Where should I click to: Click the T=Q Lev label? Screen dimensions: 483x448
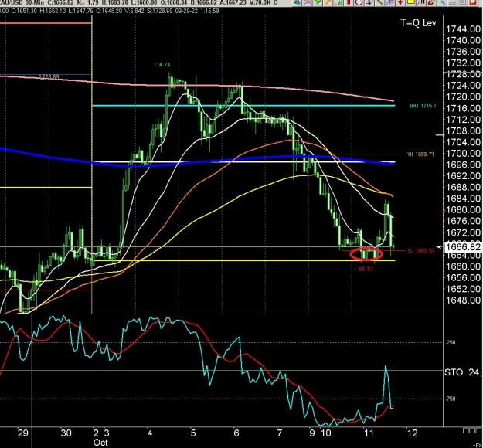coord(418,22)
